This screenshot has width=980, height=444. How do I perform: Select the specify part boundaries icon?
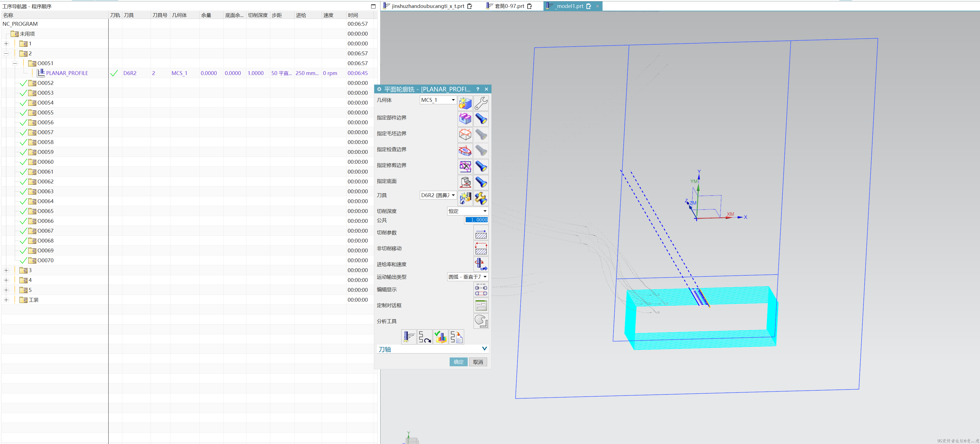pos(465,119)
